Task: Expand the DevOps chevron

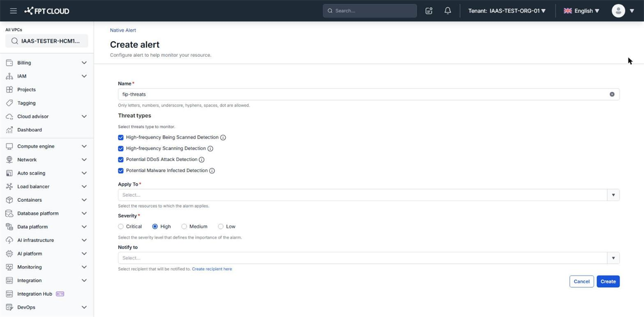Action: [x=84, y=307]
